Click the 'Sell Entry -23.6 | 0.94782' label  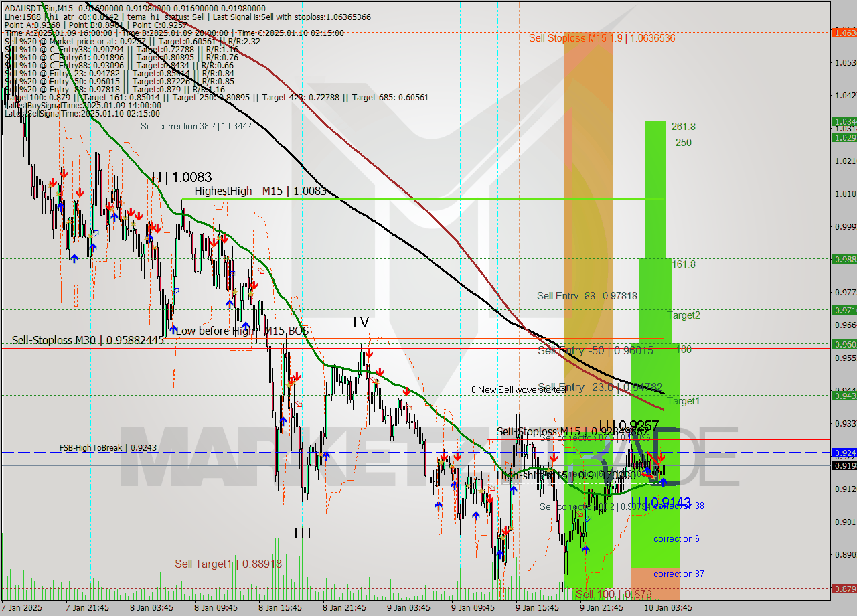point(601,387)
